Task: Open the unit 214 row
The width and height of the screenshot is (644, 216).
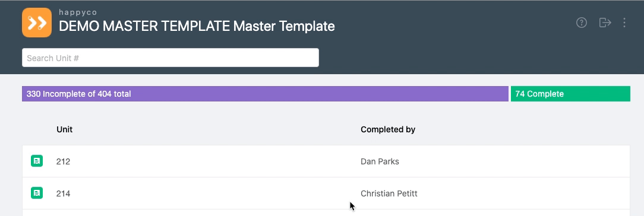Action: coord(326,193)
